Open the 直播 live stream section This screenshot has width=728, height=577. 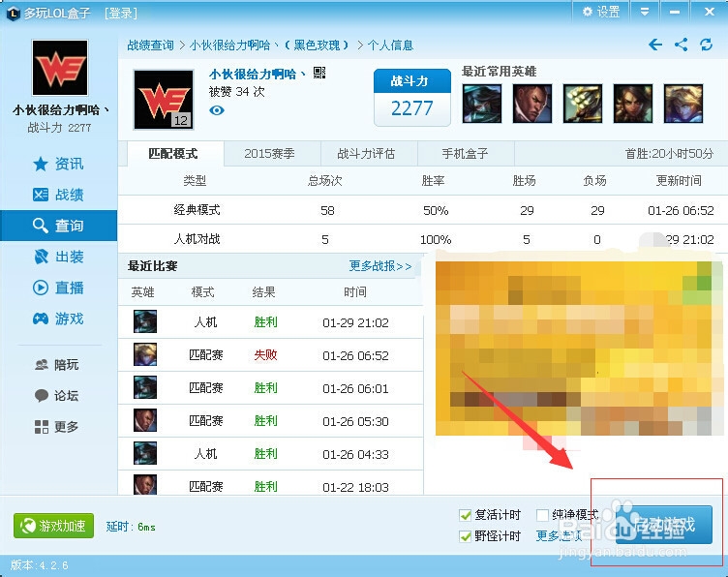(58, 288)
